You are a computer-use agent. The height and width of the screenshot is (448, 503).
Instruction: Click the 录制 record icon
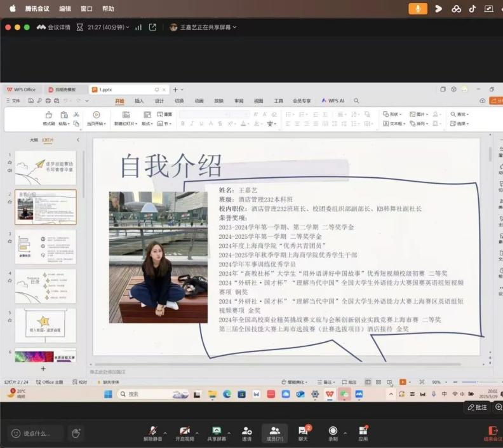point(333,431)
